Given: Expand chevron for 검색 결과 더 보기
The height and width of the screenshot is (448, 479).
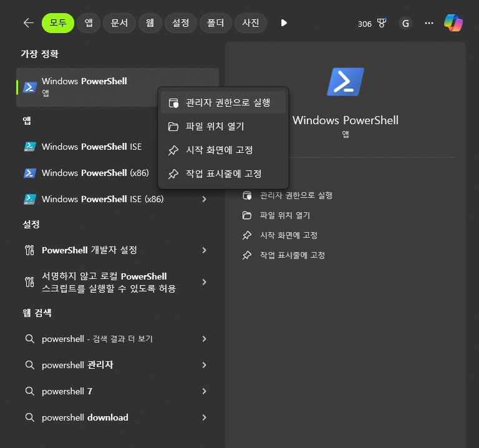Looking at the screenshot, I should click(x=204, y=339).
